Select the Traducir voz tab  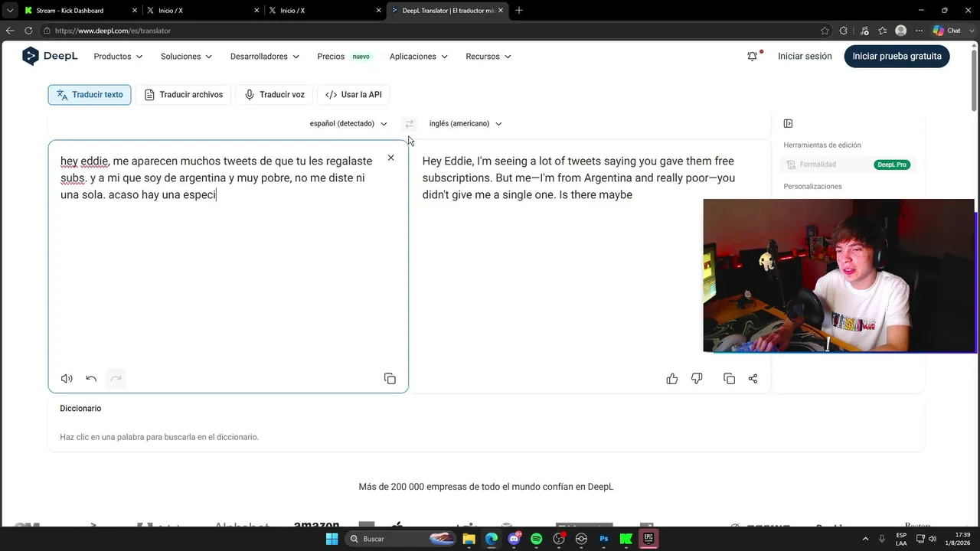(x=275, y=95)
